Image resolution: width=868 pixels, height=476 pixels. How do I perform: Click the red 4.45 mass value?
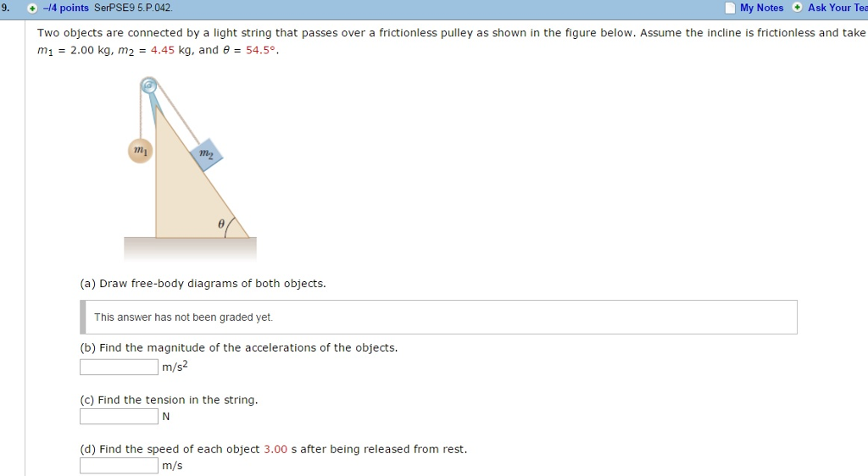coord(161,50)
